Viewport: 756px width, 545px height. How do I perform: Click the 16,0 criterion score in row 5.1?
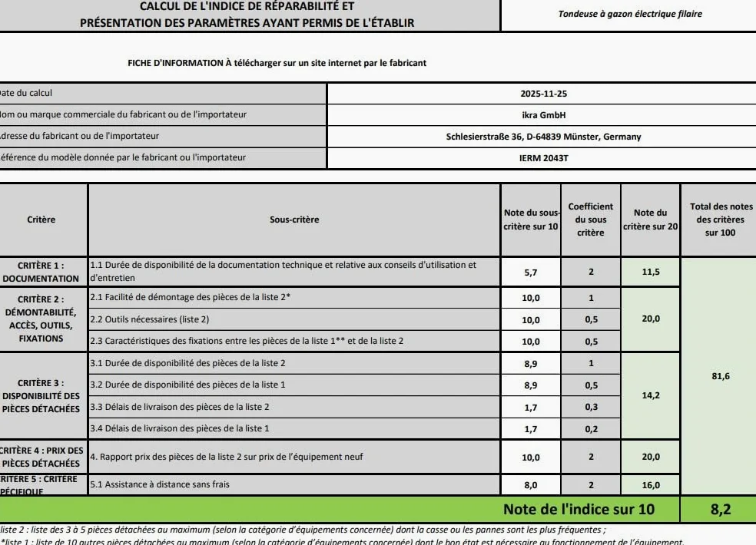pyautogui.click(x=651, y=485)
